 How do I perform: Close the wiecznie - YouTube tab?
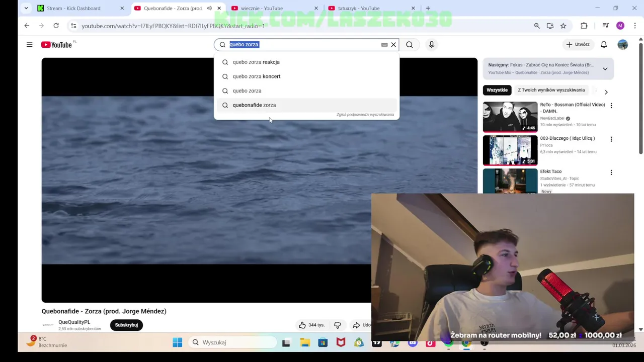316,8
